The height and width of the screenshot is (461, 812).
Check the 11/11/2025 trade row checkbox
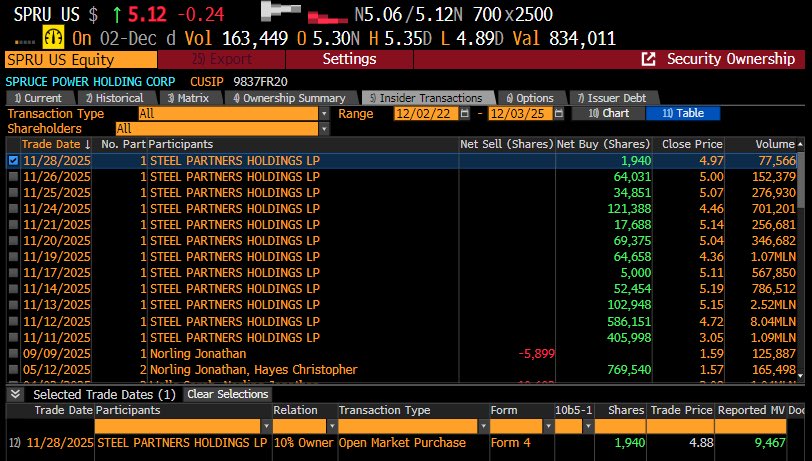click(x=13, y=338)
